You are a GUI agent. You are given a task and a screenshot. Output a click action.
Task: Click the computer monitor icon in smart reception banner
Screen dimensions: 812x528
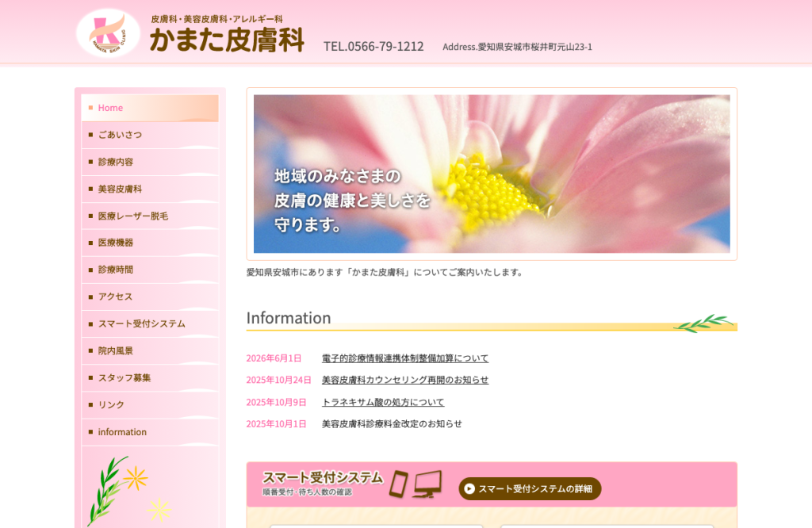pos(427,484)
